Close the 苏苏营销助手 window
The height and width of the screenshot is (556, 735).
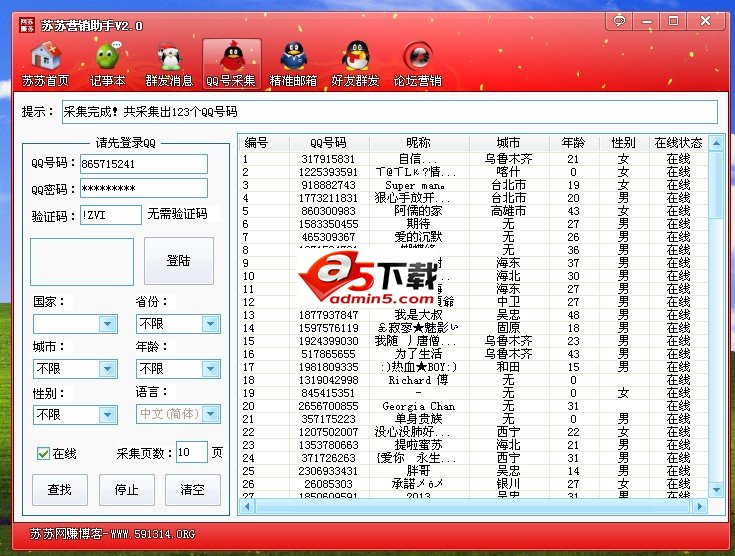pyautogui.click(x=705, y=21)
